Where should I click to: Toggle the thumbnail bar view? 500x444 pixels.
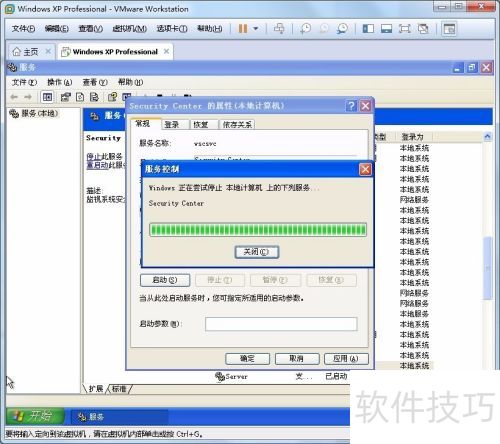click(x=386, y=29)
